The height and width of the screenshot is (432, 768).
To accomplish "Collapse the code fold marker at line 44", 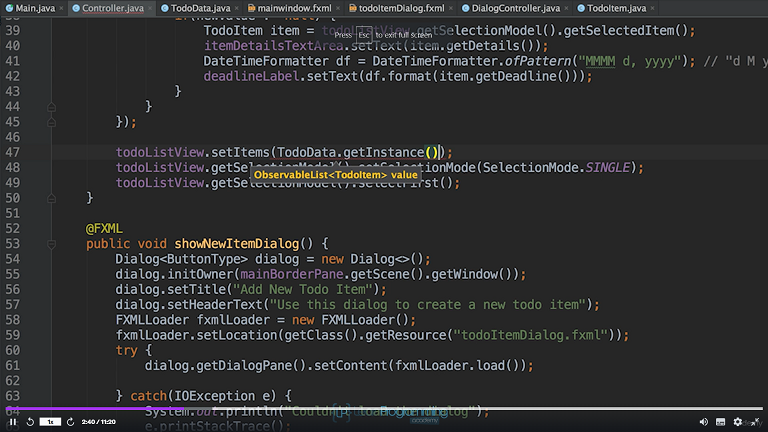I will pos(51,107).
